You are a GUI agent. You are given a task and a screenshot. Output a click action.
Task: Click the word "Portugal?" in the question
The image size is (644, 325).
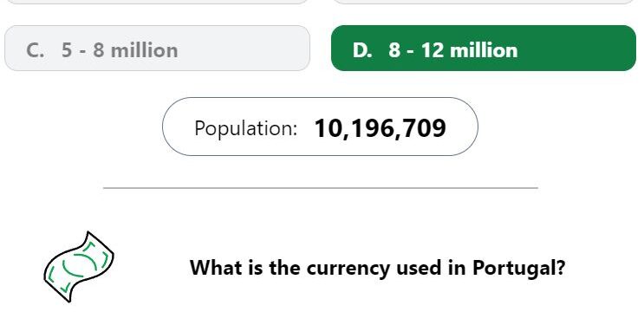(518, 268)
